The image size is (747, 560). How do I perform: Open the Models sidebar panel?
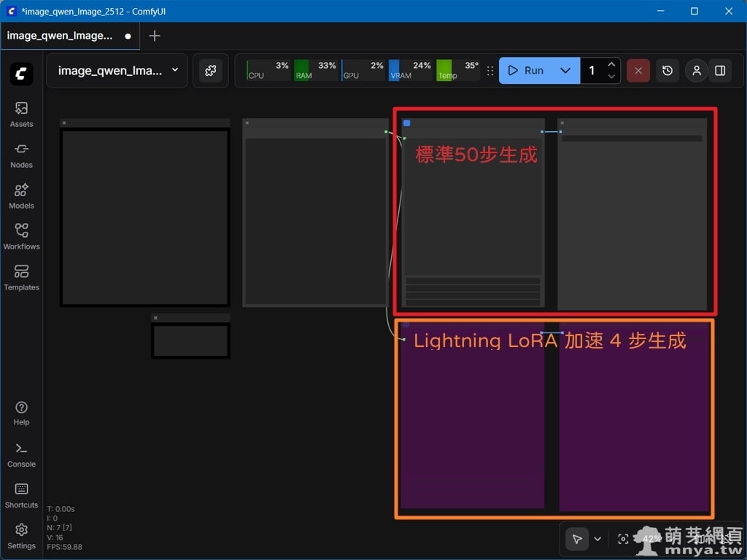coord(21,196)
